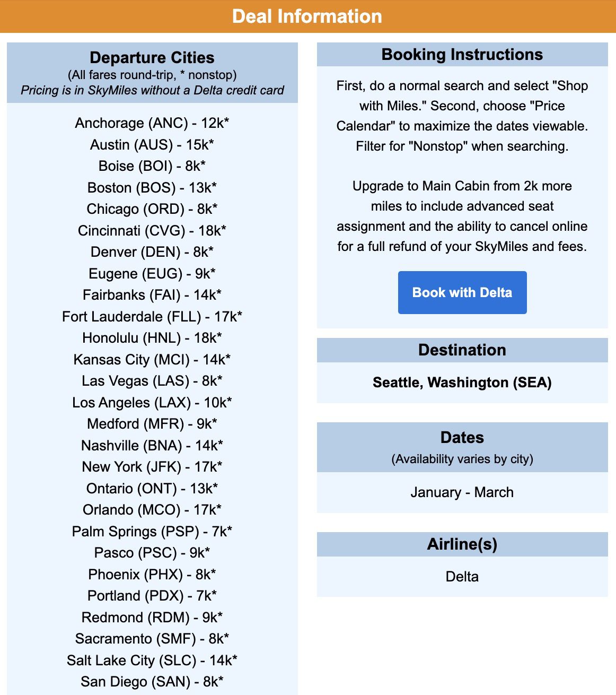Select the San Diego (SAN) fare
Image resolution: width=616 pixels, height=695 pixels.
click(152, 682)
